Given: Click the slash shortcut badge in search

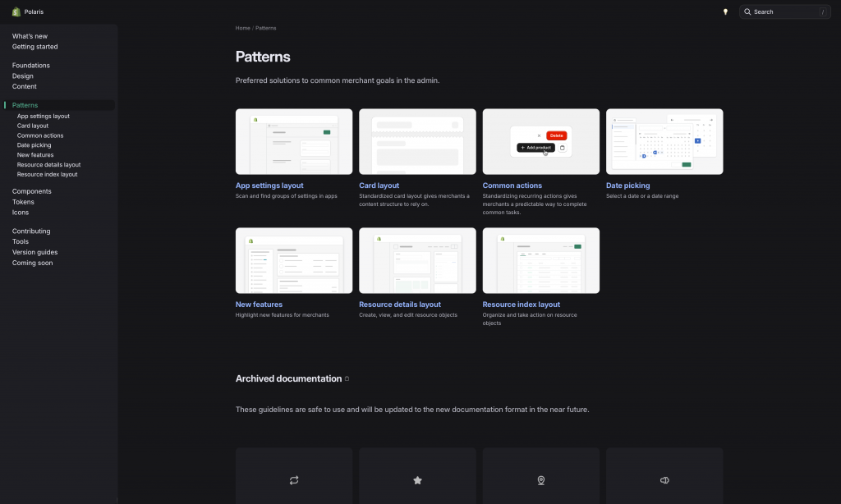Looking at the screenshot, I should [823, 11].
